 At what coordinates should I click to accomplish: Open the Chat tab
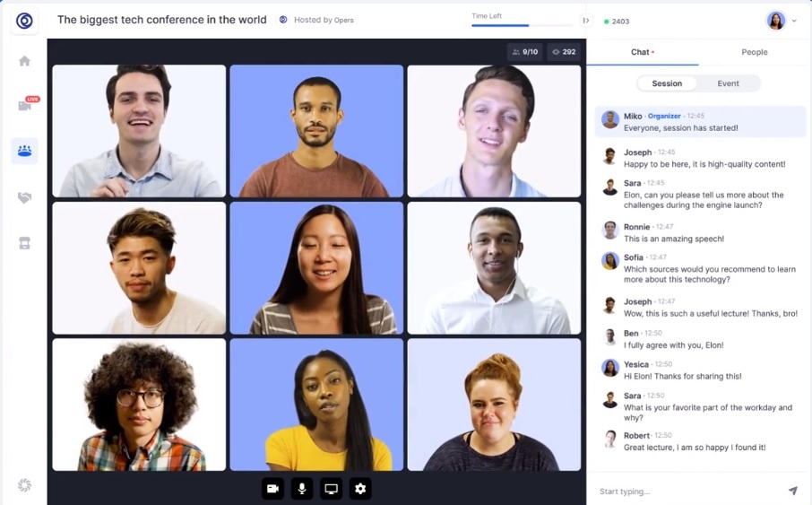pyautogui.click(x=641, y=52)
